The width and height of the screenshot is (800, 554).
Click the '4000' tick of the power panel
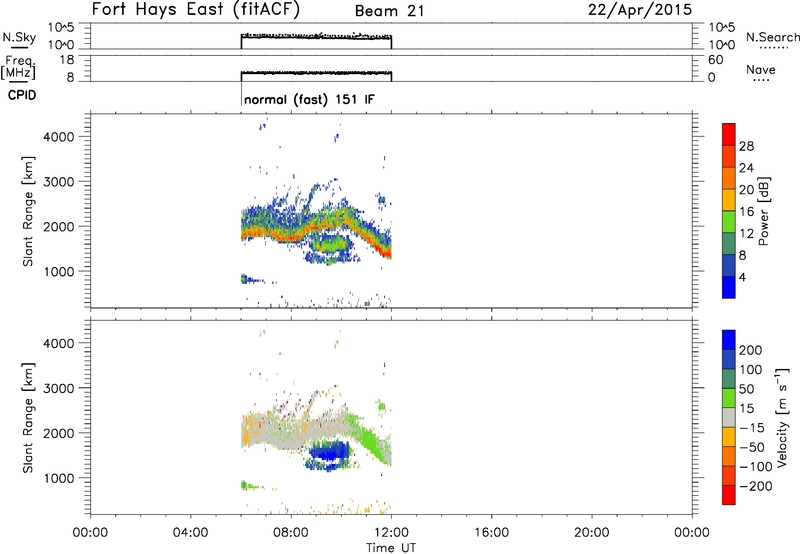(59, 137)
